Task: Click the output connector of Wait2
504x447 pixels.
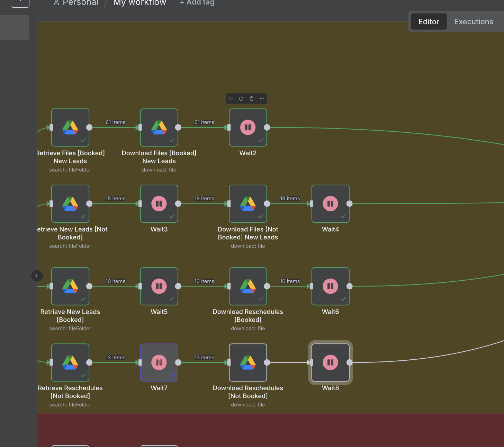Action: (267, 128)
